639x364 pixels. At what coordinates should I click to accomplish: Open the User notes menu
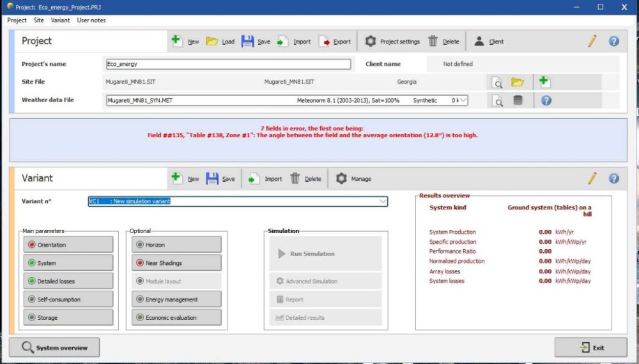91,20
